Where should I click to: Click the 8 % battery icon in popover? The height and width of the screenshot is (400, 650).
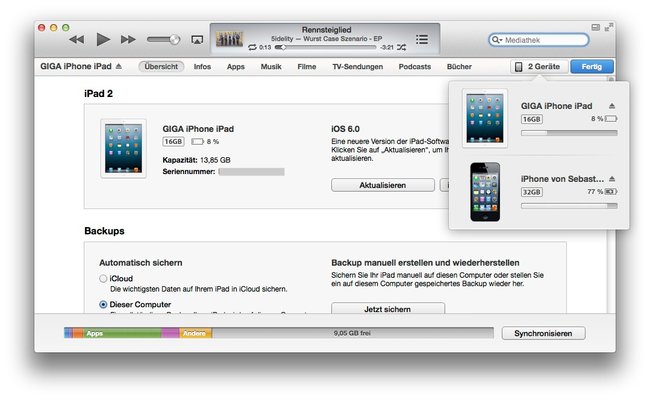pos(611,119)
